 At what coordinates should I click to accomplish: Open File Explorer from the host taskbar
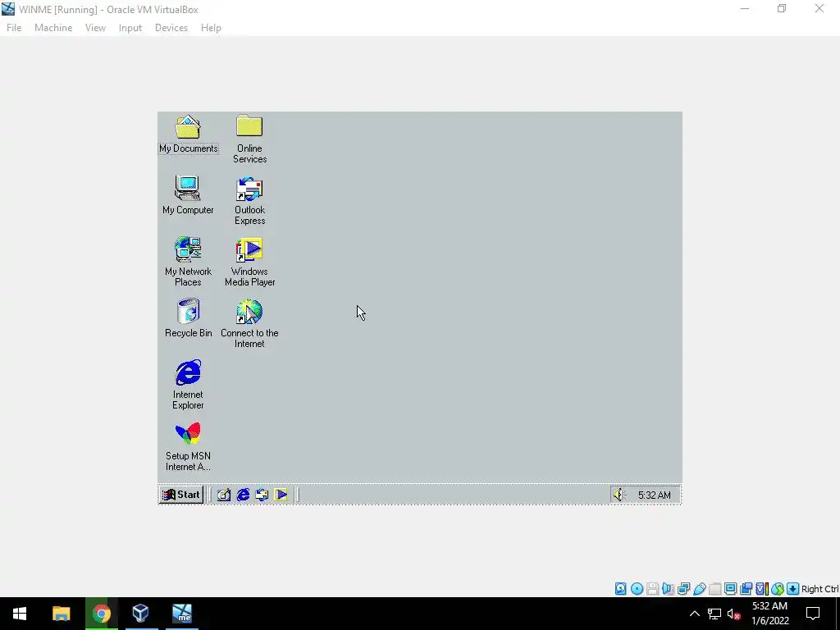tap(61, 614)
